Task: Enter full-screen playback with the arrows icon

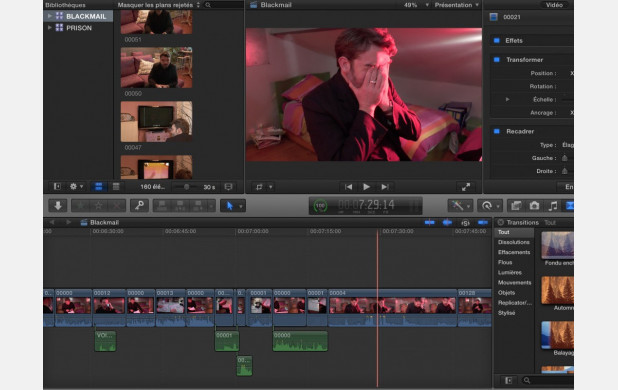Action: click(x=465, y=187)
